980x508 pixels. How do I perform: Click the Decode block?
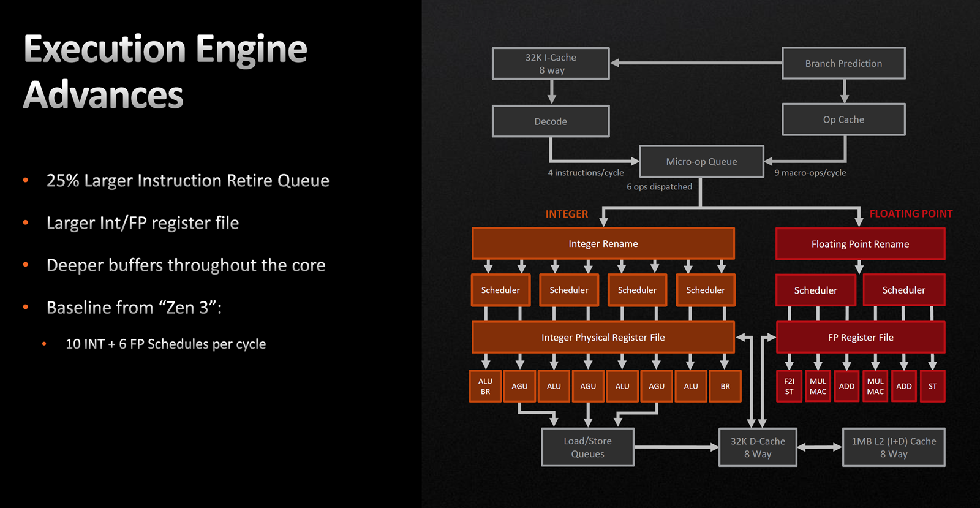click(x=551, y=121)
